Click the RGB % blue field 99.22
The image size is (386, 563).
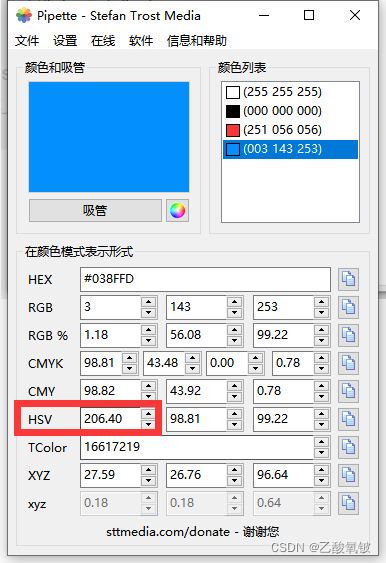(283, 335)
